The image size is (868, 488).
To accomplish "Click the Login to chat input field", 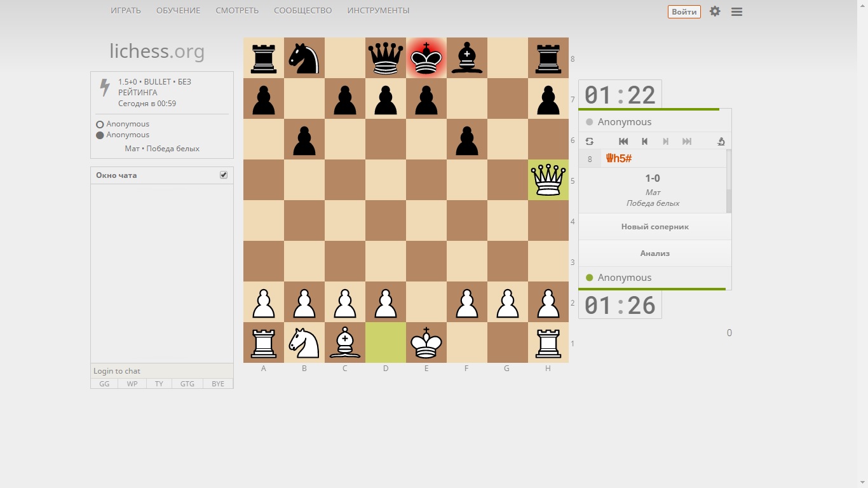I will point(161,371).
